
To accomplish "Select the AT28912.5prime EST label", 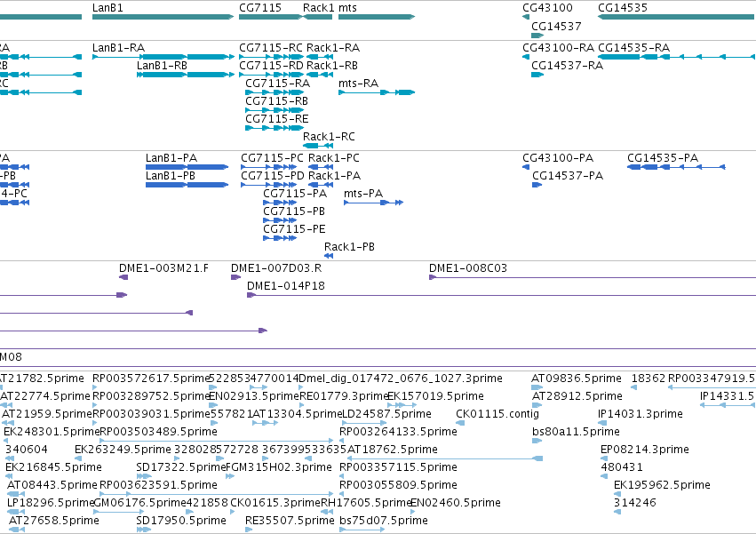I will (577, 396).
